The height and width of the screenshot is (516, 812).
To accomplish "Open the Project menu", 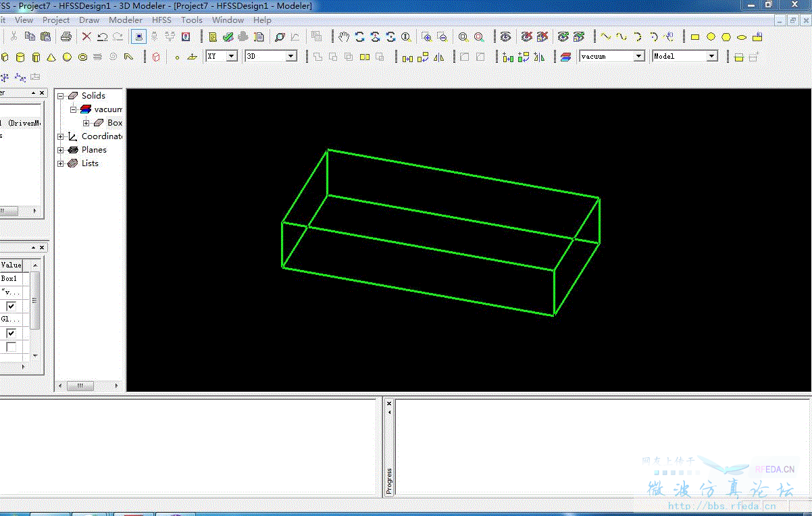I will point(56,20).
